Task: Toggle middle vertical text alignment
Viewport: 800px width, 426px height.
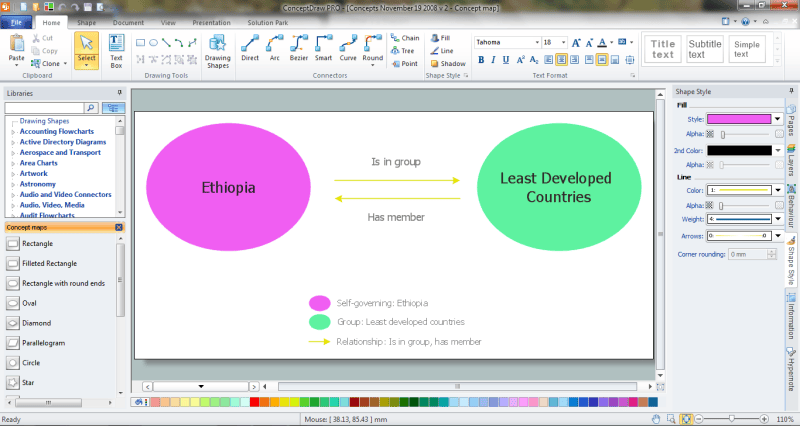Action: [602, 60]
